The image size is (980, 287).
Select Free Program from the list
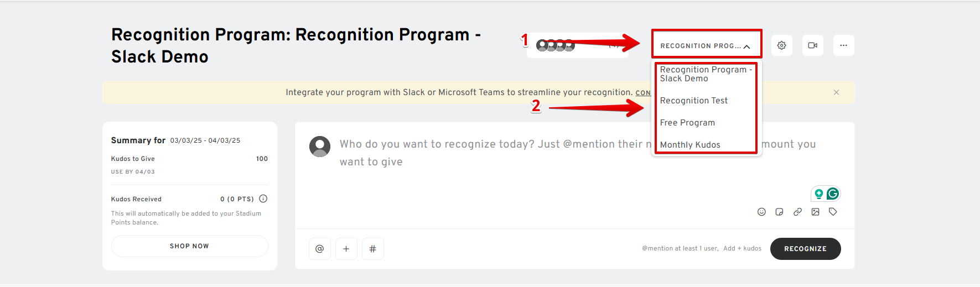(687, 123)
